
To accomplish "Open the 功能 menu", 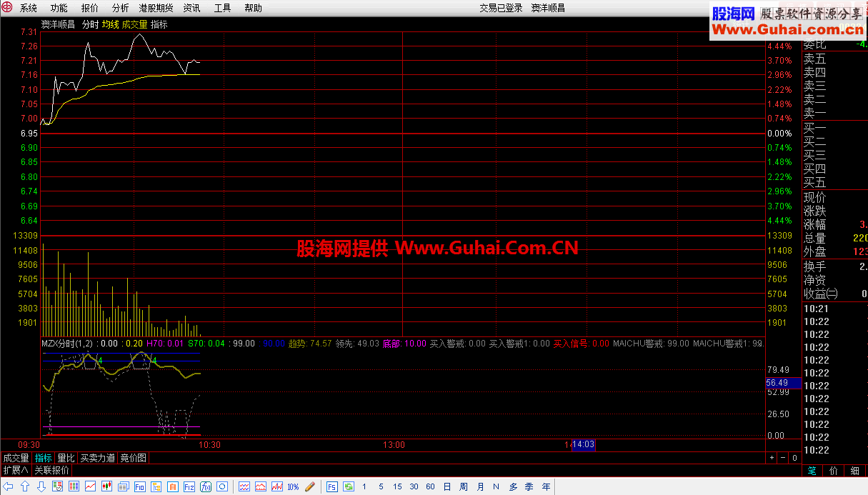I will [59, 8].
